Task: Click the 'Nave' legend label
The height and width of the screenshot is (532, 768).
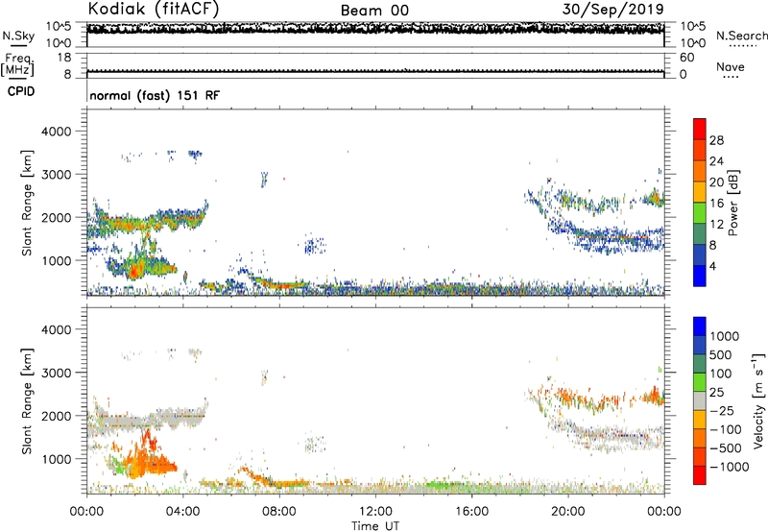Action: click(x=731, y=66)
